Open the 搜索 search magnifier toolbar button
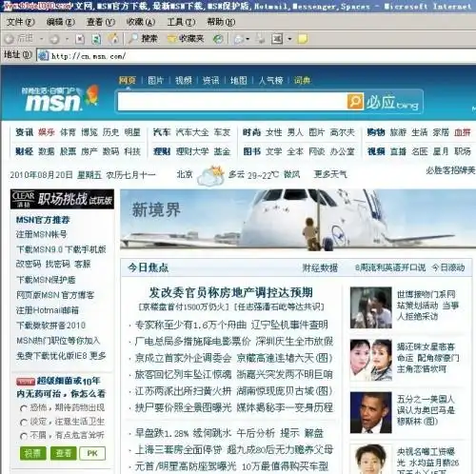This screenshot has width=476, height=474. [x=143, y=39]
